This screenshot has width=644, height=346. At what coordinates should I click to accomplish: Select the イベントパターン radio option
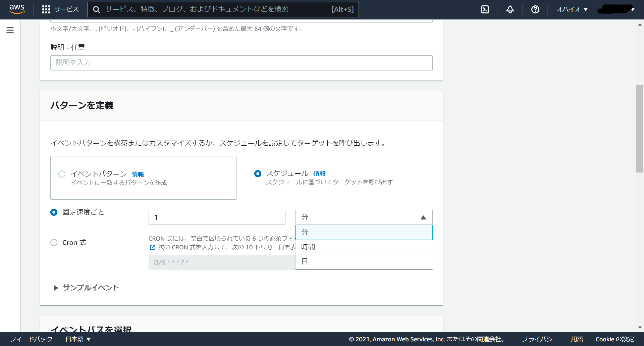(x=62, y=174)
